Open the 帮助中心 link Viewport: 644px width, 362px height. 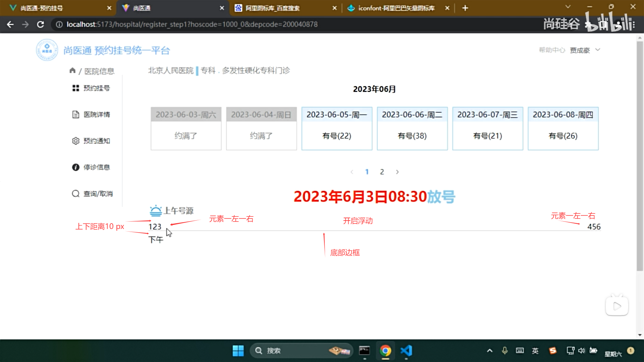[x=552, y=50]
